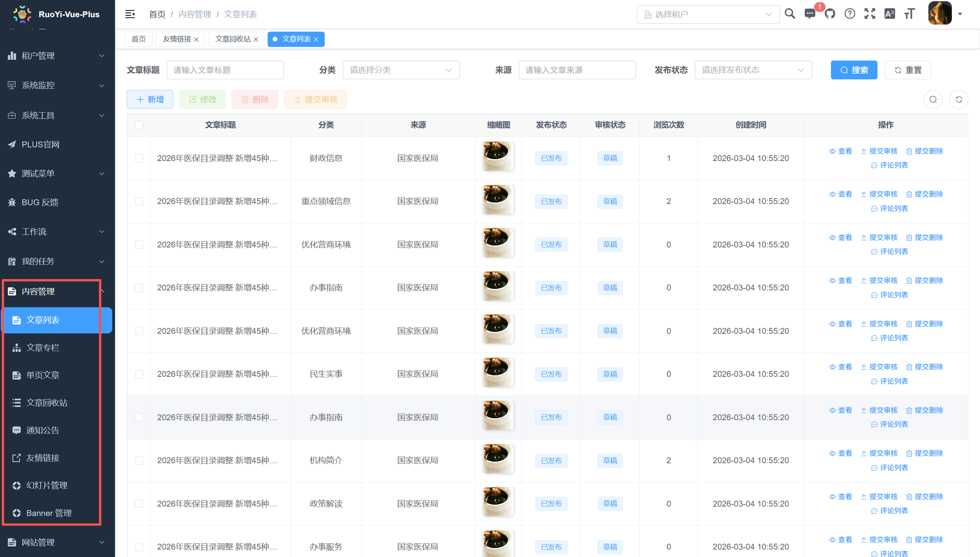Open the GitHub source icon
This screenshot has width=980, height=557.
point(830,14)
